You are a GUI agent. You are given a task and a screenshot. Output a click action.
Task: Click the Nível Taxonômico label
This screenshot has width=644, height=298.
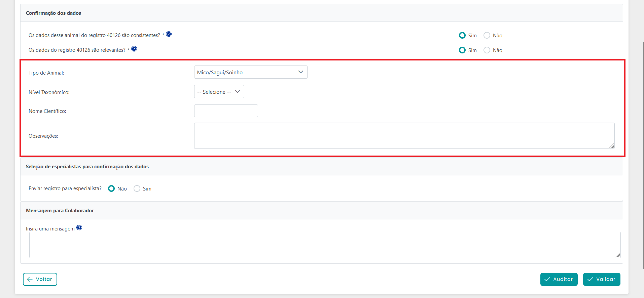coord(49,92)
